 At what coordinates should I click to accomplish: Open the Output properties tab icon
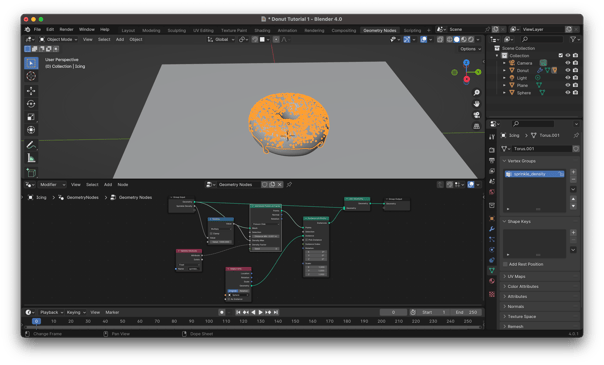click(x=492, y=161)
